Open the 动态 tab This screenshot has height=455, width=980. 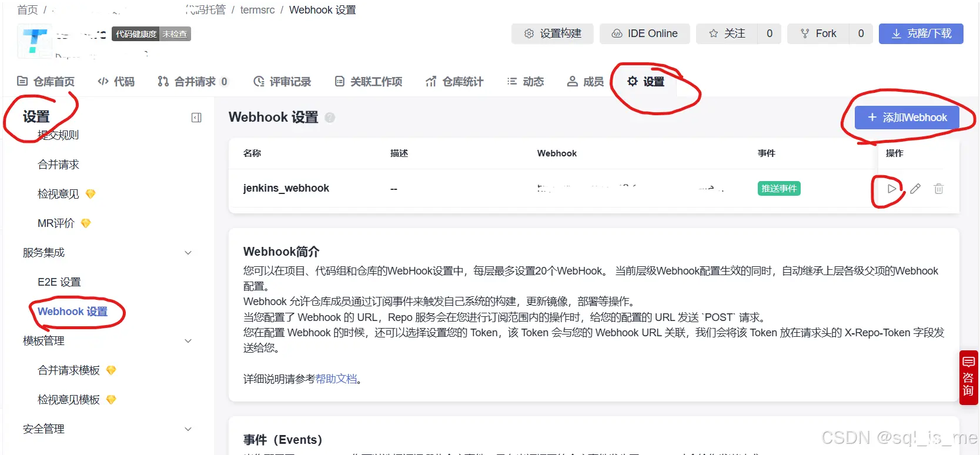click(526, 82)
